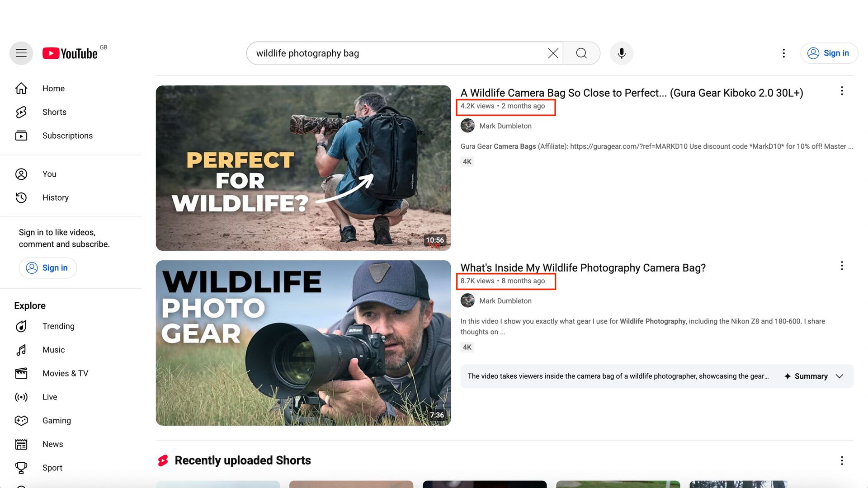Open Live in sidebar
The image size is (868, 488).
[50, 397]
